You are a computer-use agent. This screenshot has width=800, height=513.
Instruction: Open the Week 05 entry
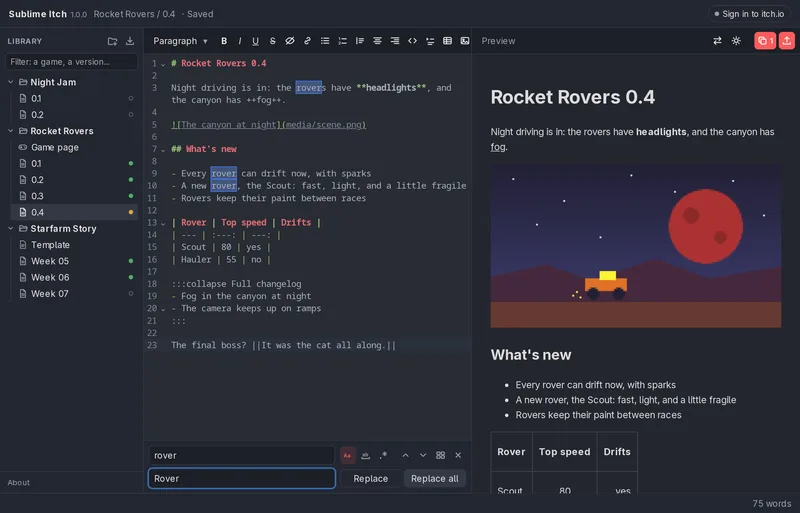[x=74, y=261]
